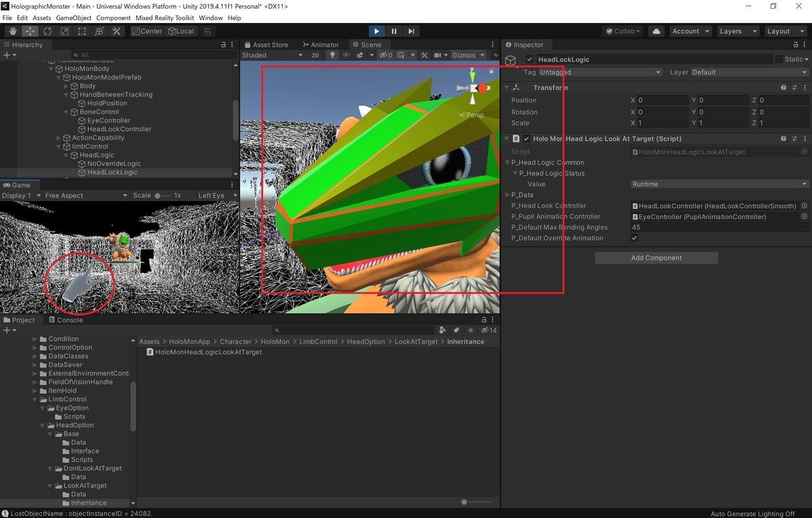
Task: Toggle scene grid visibility icon
Action: [x=403, y=55]
